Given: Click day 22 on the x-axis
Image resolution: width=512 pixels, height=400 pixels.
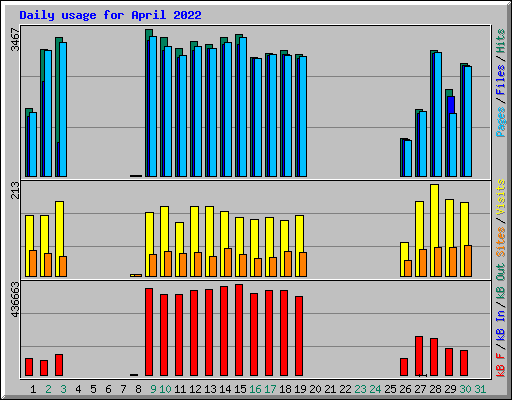Looking at the screenshot, I should click(345, 389).
